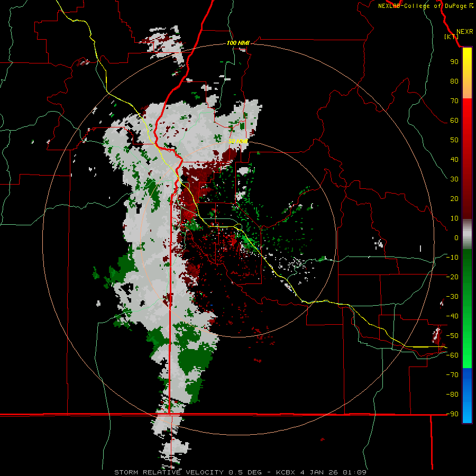Click the -90 value on velocity scale
The image size is (476, 476).
452,414
